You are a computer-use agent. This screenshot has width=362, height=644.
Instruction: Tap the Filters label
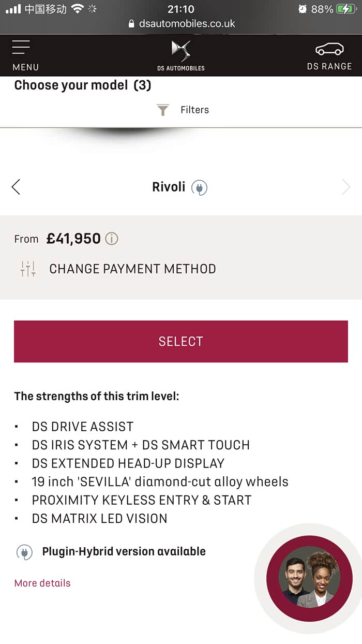click(x=194, y=110)
